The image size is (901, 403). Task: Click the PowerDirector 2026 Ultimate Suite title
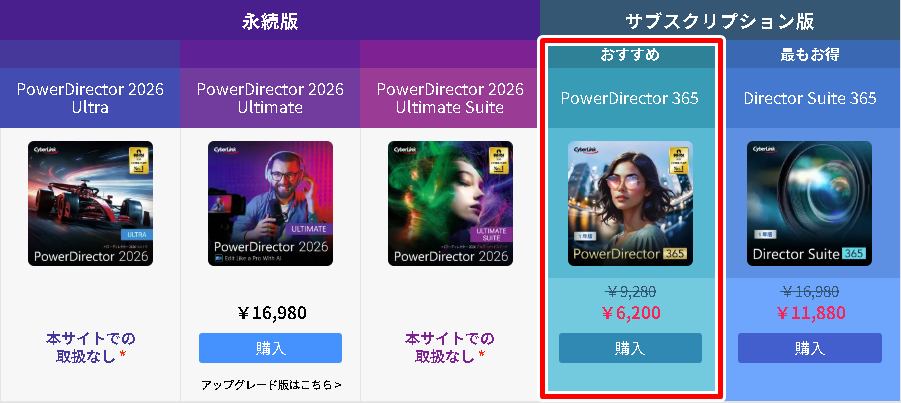(450, 98)
